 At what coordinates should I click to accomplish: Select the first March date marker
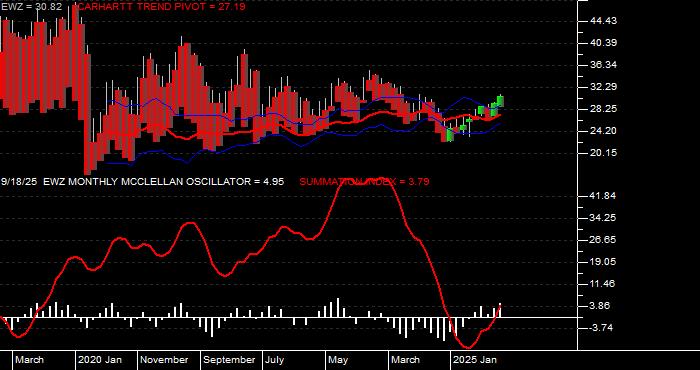coord(29,360)
